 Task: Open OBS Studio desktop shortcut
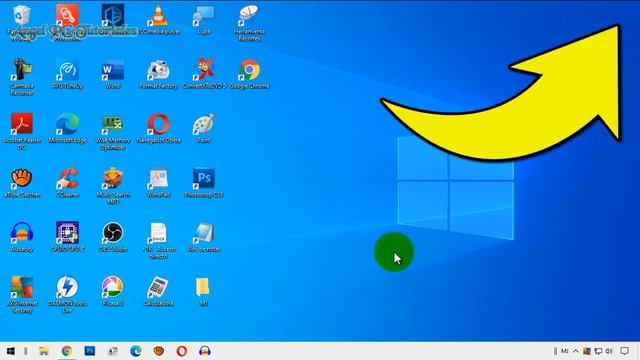pos(113,233)
